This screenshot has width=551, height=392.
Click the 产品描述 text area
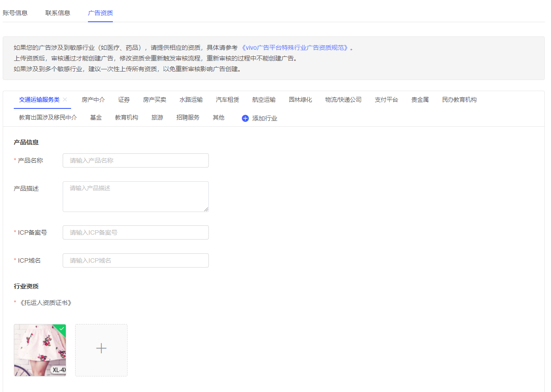coord(136,196)
